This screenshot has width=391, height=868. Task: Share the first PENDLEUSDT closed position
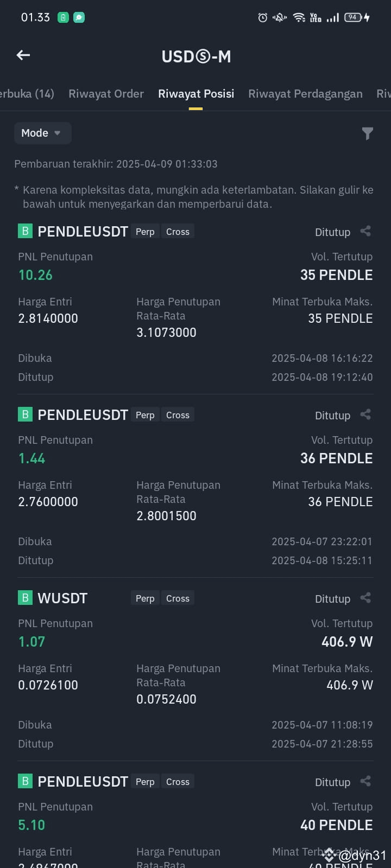[x=365, y=231]
